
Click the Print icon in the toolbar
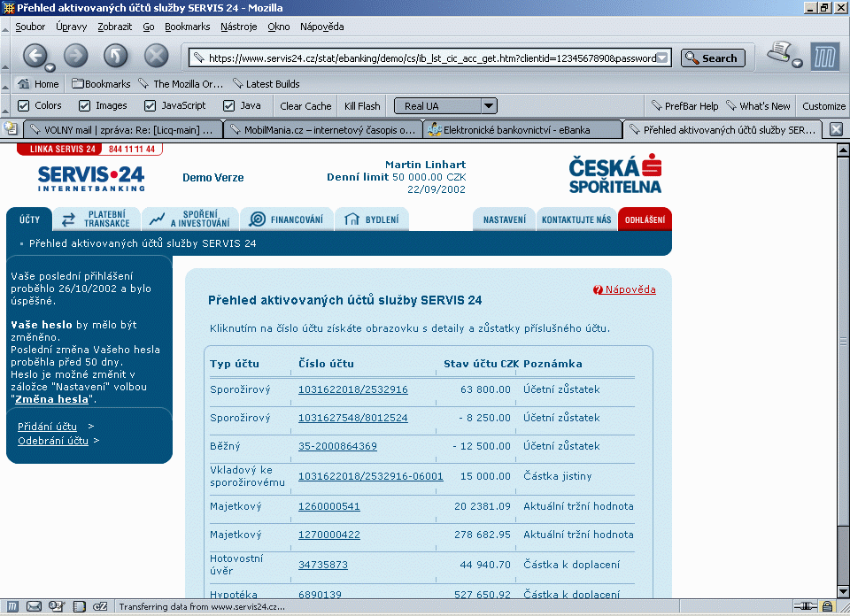[x=779, y=52]
